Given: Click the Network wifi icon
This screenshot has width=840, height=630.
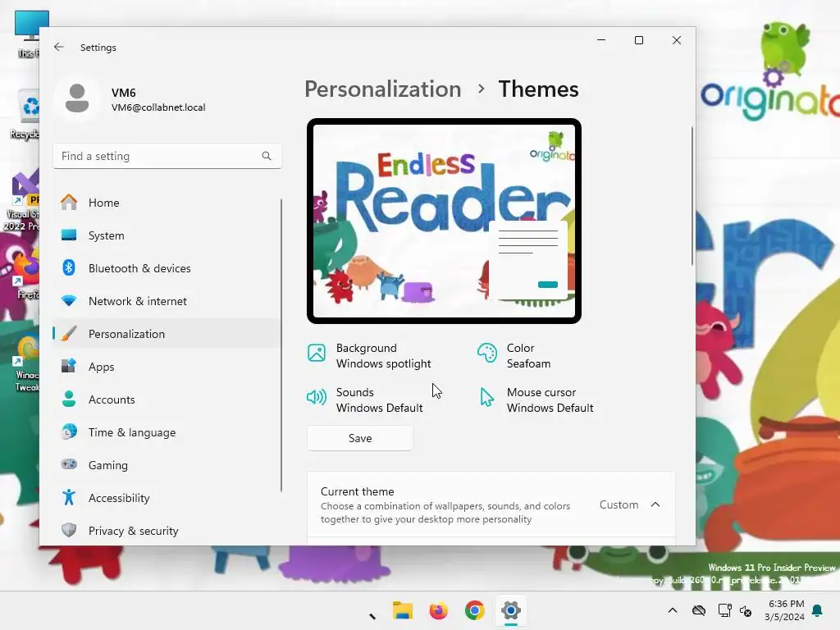Looking at the screenshot, I should [69, 300].
